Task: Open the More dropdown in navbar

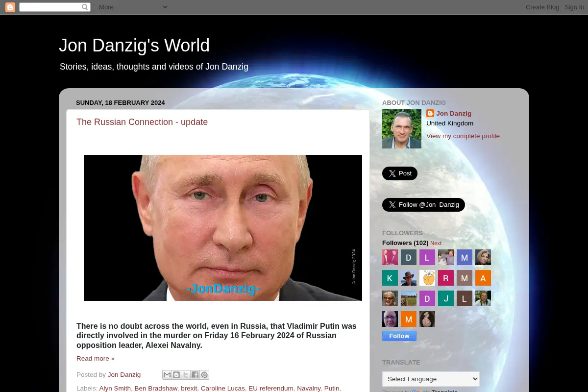Action: click(133, 7)
